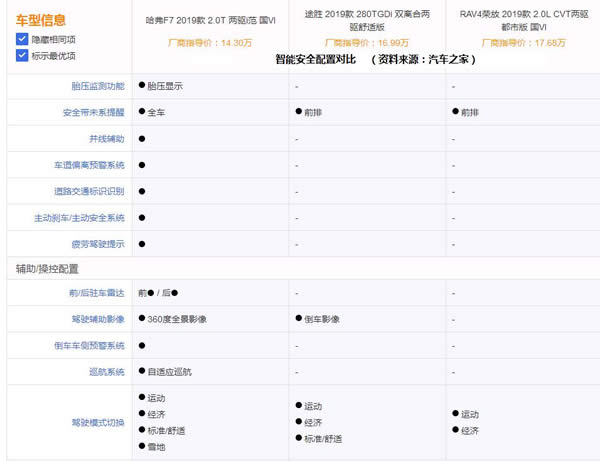
Task: Select the 途胜 2019款 280TGDi model title
Action: tap(367, 21)
